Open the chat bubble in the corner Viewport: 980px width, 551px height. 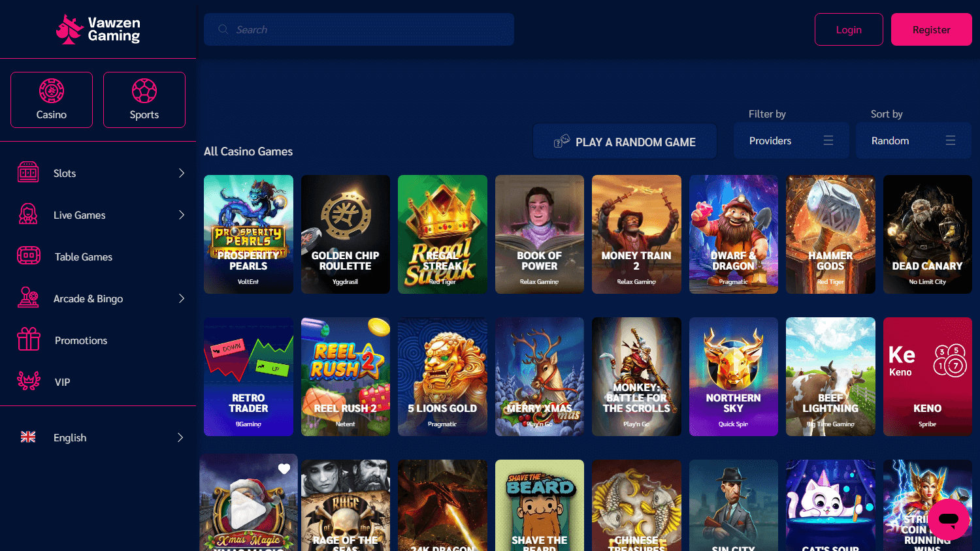pyautogui.click(x=949, y=520)
